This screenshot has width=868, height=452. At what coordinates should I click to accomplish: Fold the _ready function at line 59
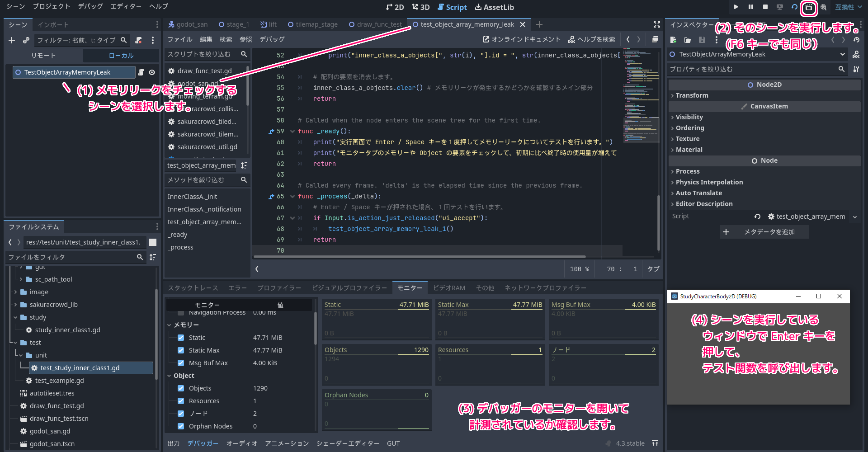(292, 132)
